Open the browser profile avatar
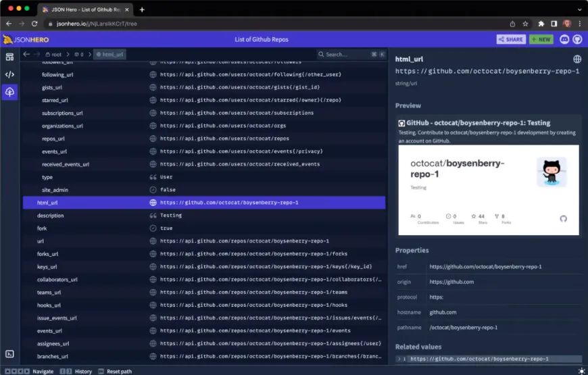Image resolution: width=588 pixels, height=375 pixels. [x=567, y=24]
